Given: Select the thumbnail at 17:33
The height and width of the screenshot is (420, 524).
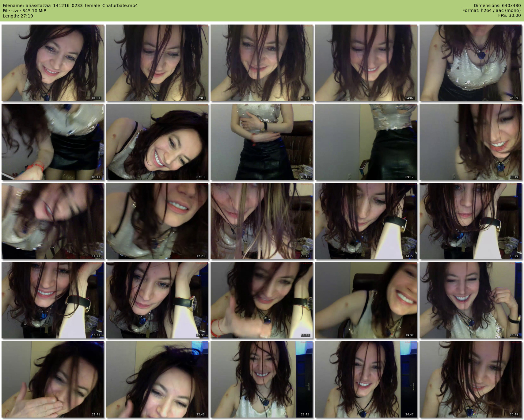Looking at the screenshot, I should pos(157,300).
